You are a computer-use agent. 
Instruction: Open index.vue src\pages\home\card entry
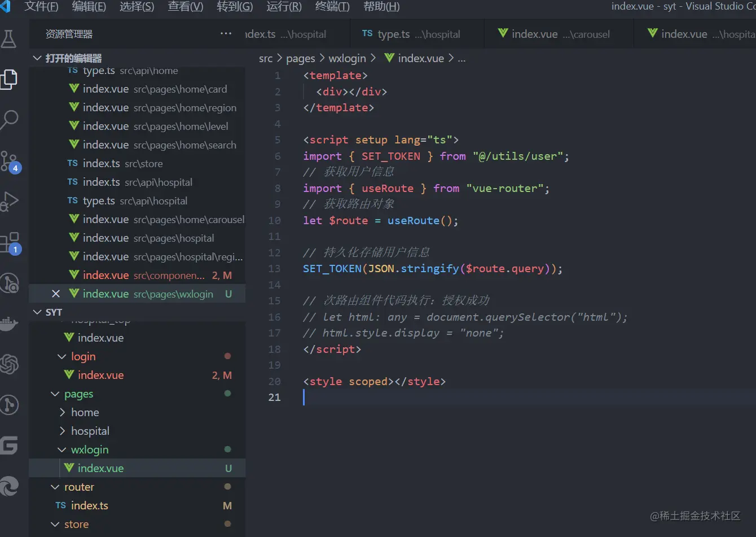137,89
